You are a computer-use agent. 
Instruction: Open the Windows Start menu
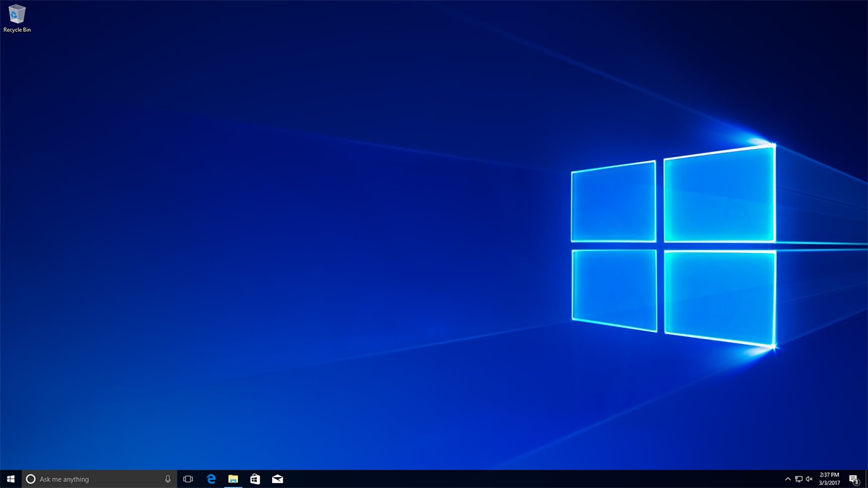[11, 479]
